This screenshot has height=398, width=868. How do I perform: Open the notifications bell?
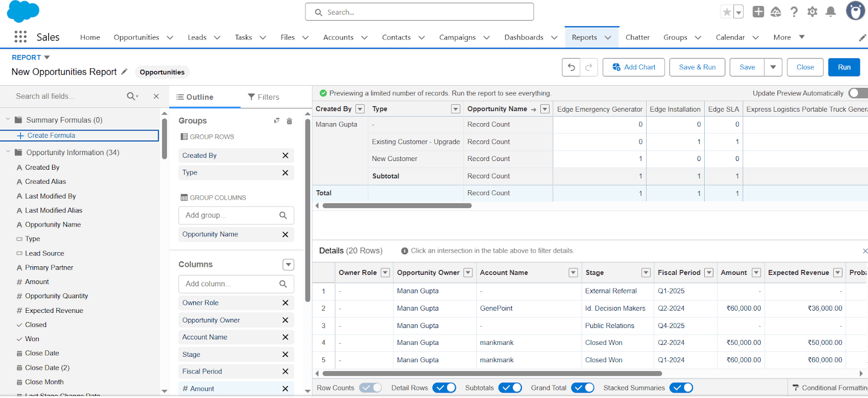click(831, 12)
